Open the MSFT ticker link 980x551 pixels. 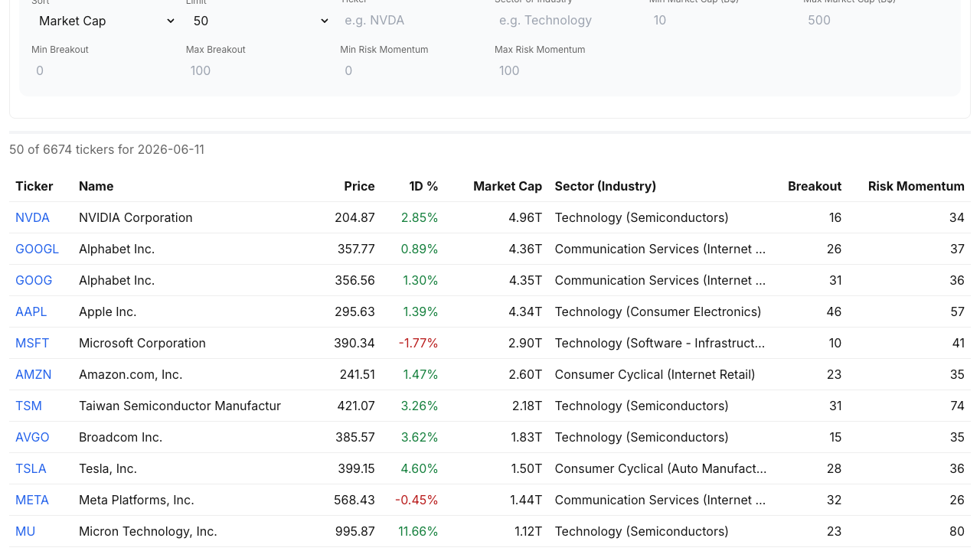pos(32,343)
